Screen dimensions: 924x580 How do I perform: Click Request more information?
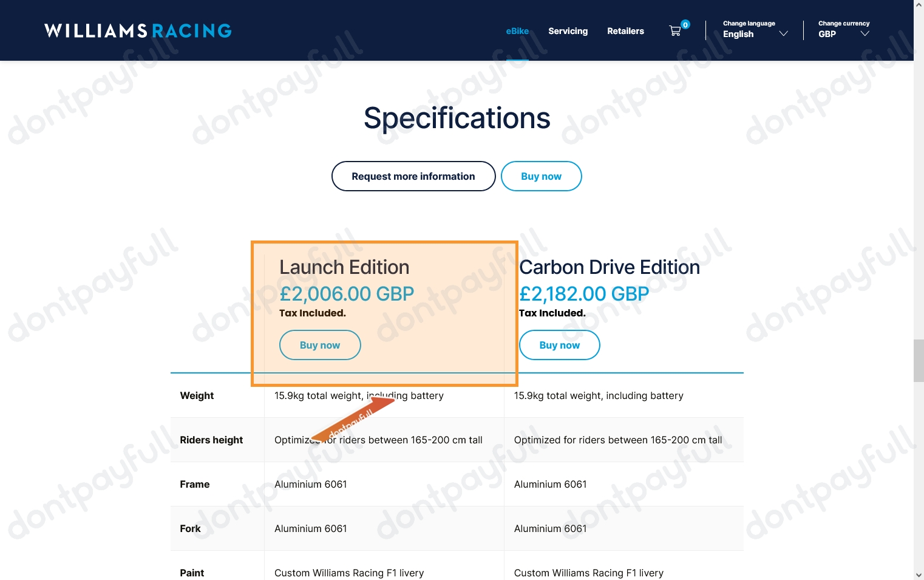[413, 176]
